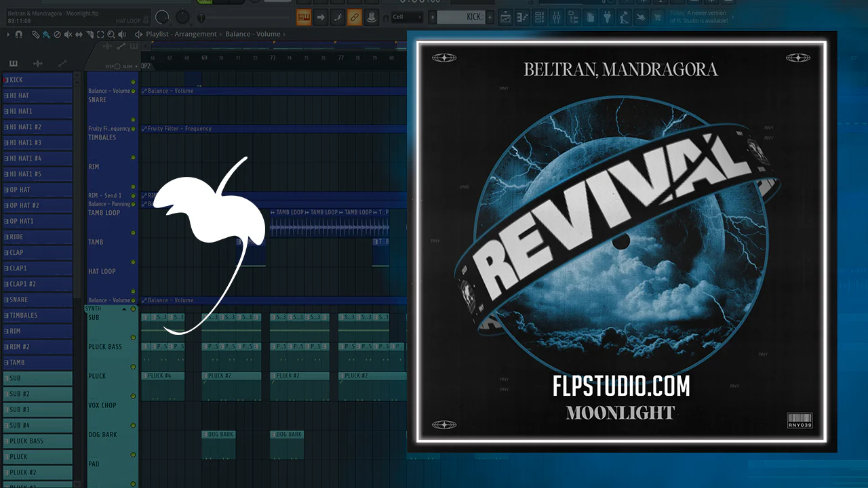Toggle the orange link multilink controllers icon
This screenshot has height=488, width=868.
tap(354, 17)
